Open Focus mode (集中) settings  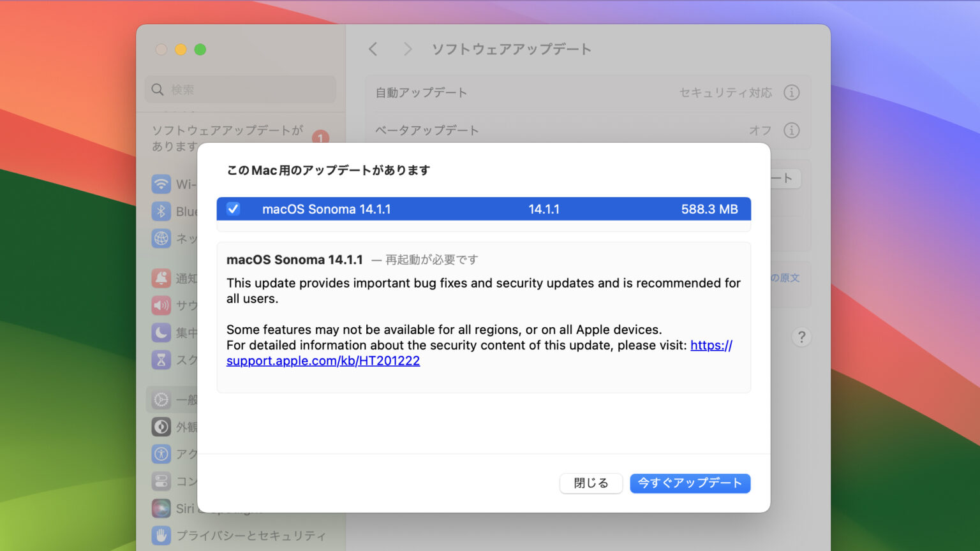161,332
